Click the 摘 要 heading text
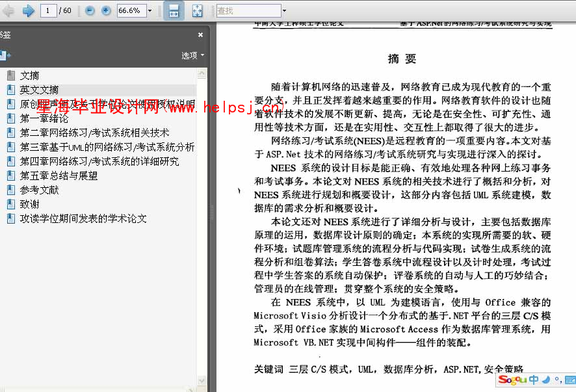Viewport: 576px width, 392px height. pyautogui.click(x=402, y=59)
